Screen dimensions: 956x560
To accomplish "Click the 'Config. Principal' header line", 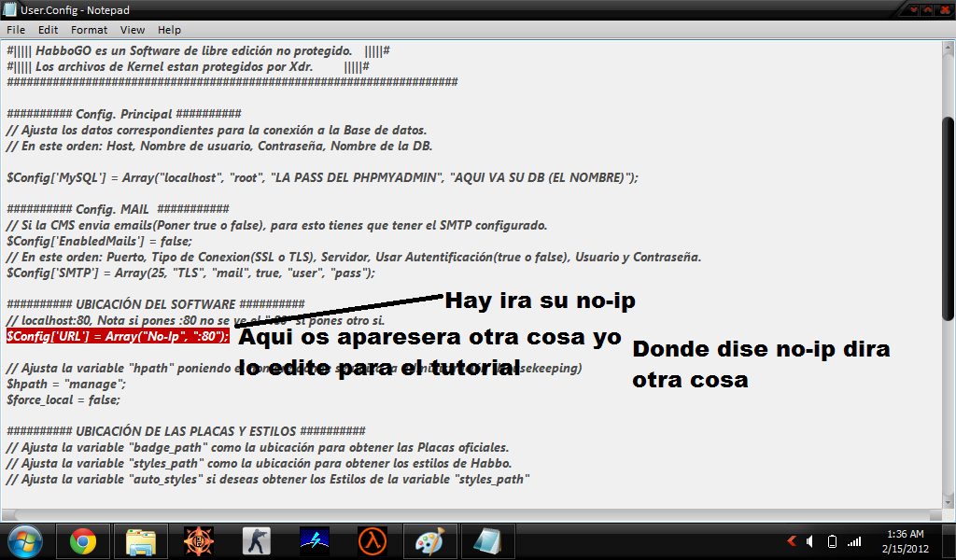I will click(124, 114).
